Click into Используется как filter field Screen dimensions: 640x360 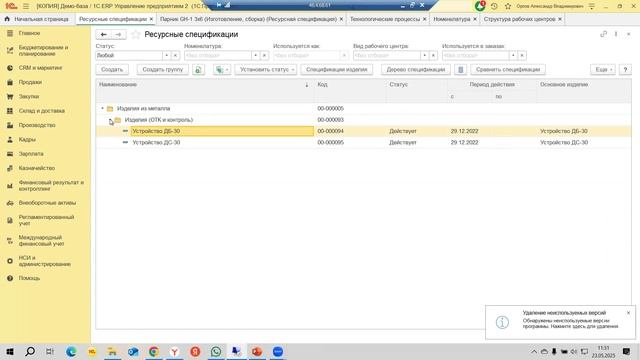[x=306, y=55]
